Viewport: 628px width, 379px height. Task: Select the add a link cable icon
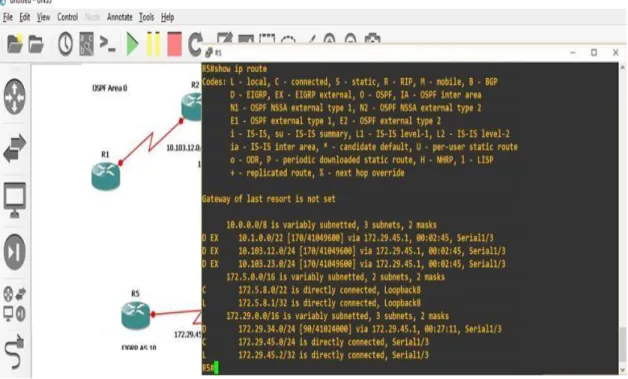[x=15, y=352]
